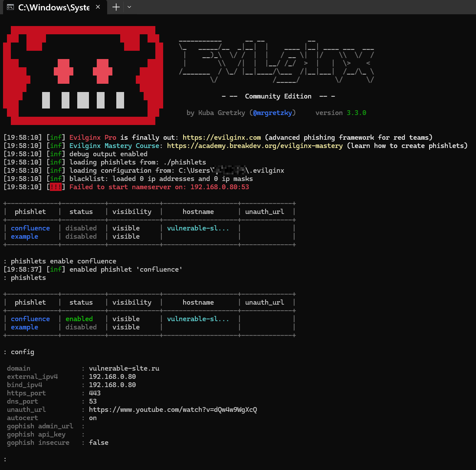Open a new terminal tab with plus
Viewport: 476px width, 470px height.
(116, 7)
